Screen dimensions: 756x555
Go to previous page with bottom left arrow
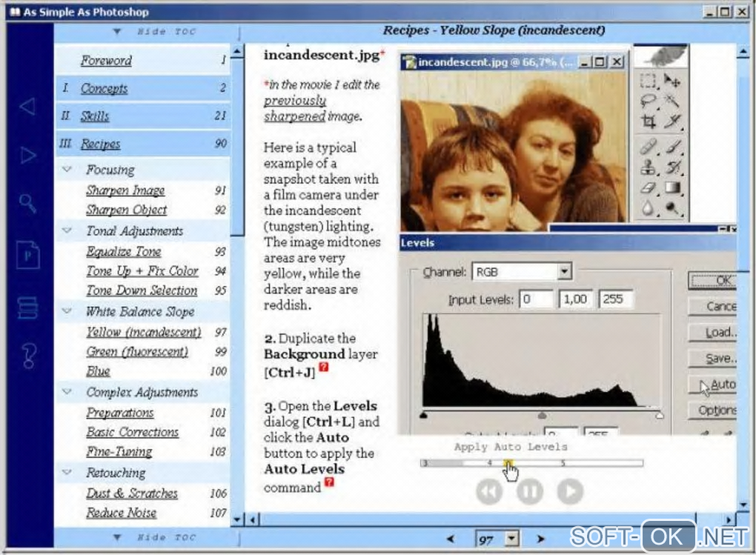point(450,539)
